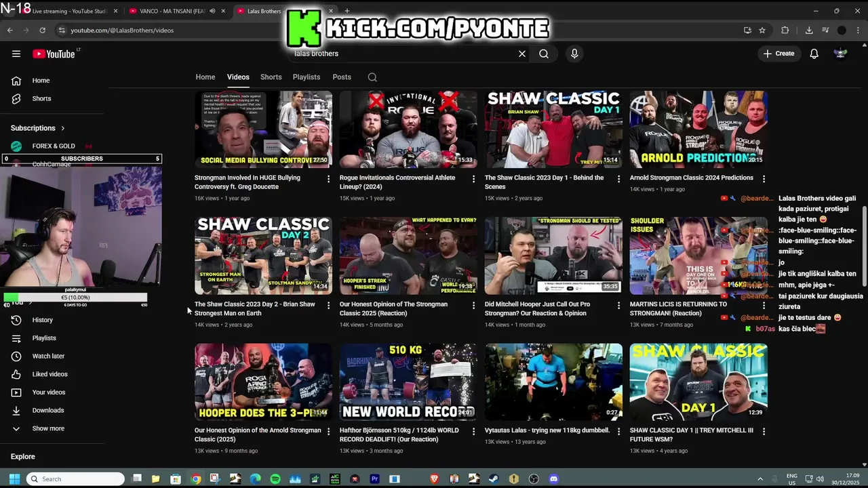Screen dimensions: 868x488
Task: Open Steam from the taskbar
Action: point(494,479)
